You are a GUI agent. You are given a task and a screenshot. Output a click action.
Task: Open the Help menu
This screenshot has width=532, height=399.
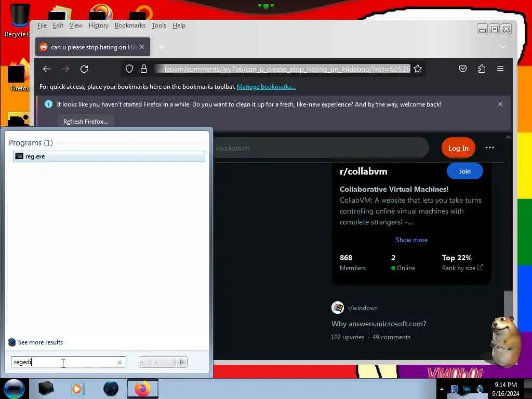179,25
